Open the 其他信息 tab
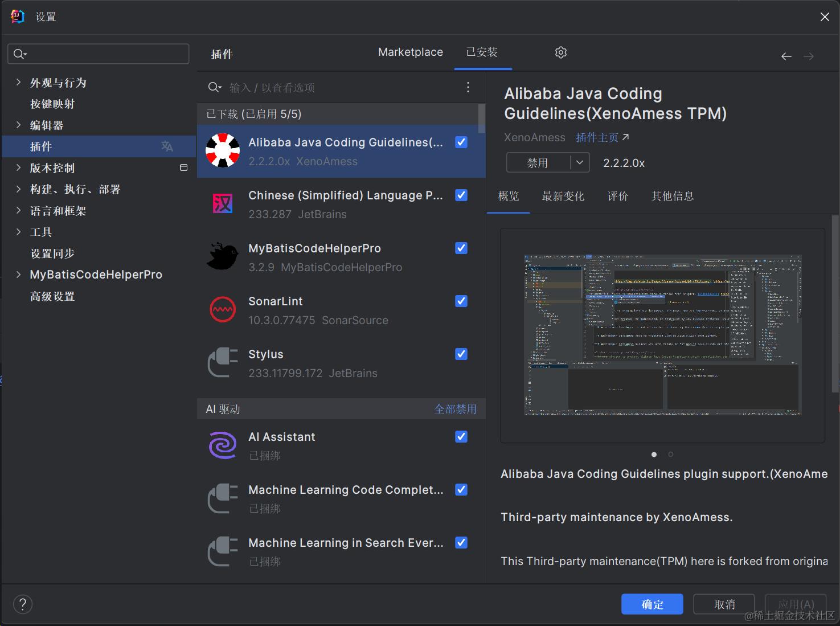Viewport: 840px width, 626px height. [x=673, y=196]
